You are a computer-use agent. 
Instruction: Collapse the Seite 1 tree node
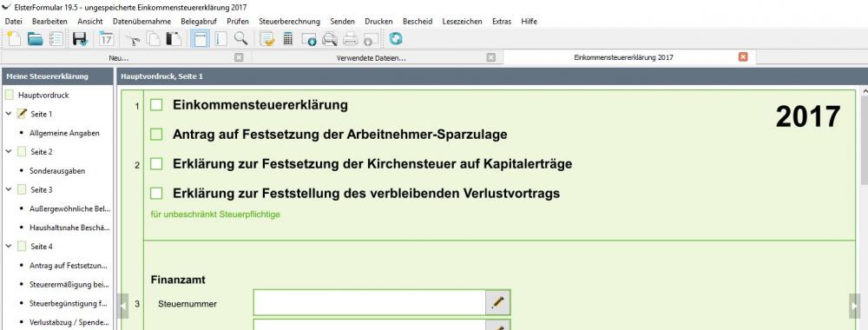[x=9, y=114]
